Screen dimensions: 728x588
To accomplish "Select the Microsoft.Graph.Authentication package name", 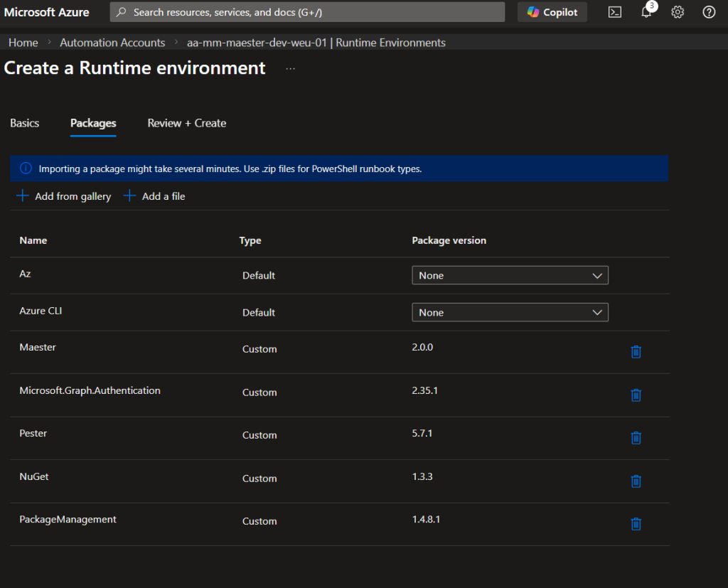I will 90,390.
